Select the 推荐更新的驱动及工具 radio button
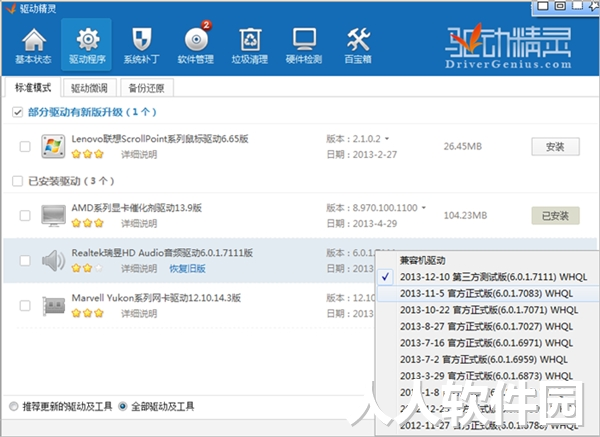The image size is (600, 437). pos(14,406)
